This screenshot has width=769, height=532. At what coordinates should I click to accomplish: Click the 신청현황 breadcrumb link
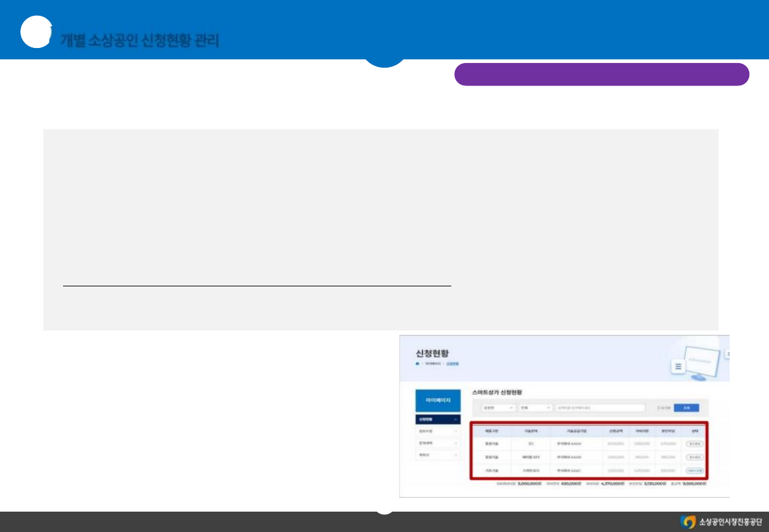click(x=452, y=363)
